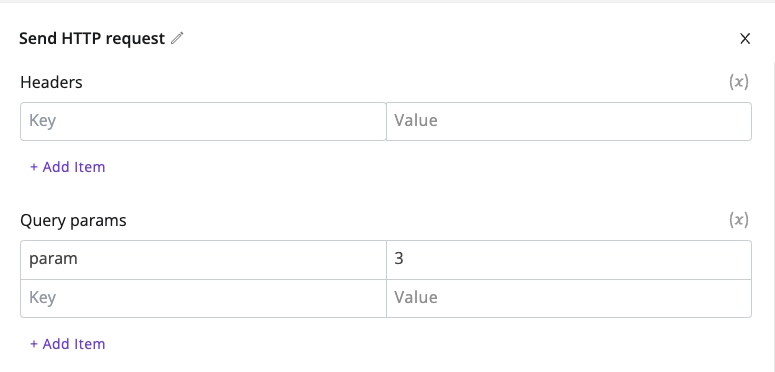
Task: Add a new item under Headers
Action: pyautogui.click(x=68, y=167)
